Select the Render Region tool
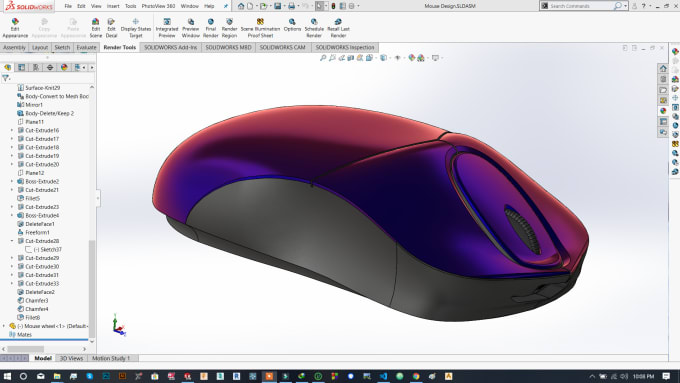Image resolution: width=680 pixels, height=383 pixels. click(229, 28)
